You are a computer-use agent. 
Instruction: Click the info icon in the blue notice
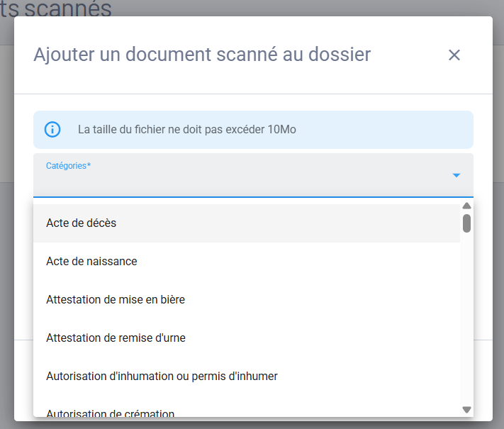pyautogui.click(x=52, y=130)
